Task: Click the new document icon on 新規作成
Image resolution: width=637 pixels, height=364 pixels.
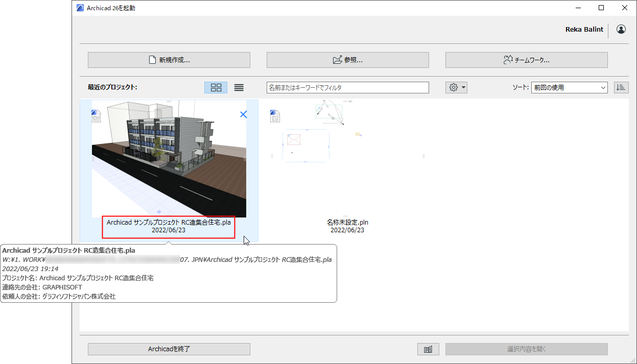Action: [x=152, y=60]
